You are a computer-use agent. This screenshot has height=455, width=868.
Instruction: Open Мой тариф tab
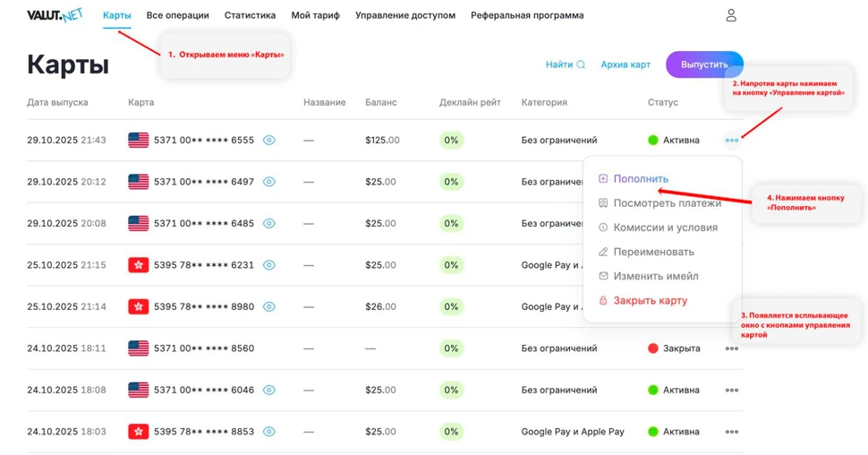316,15
